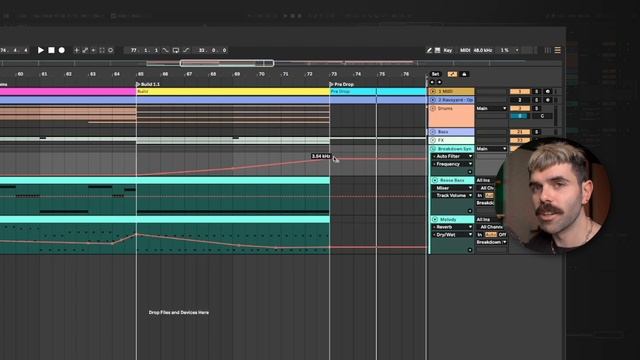Click the 1 % CPU load meter
Screen dimensions: 640x360
tap(504, 50)
